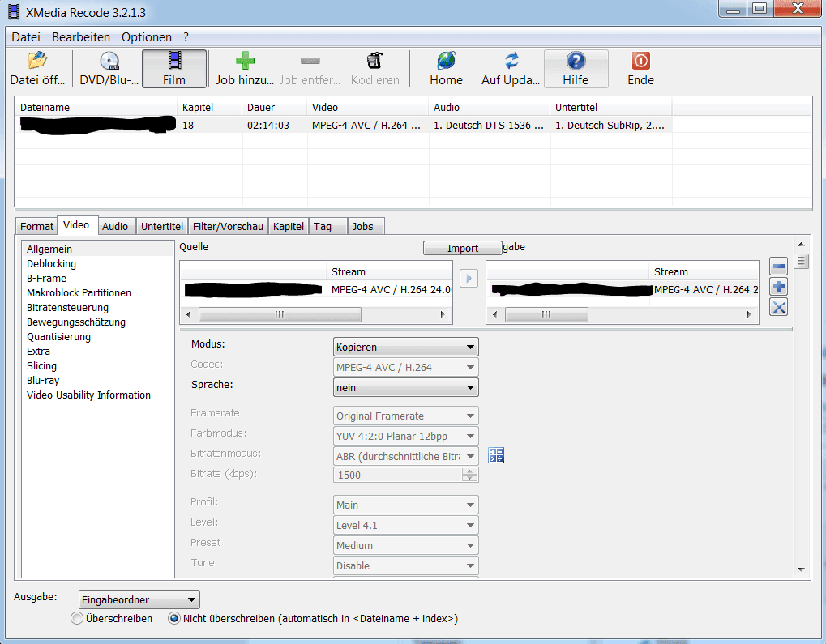The height and width of the screenshot is (644, 826).
Task: Select the Film toolbar button
Action: tap(174, 69)
